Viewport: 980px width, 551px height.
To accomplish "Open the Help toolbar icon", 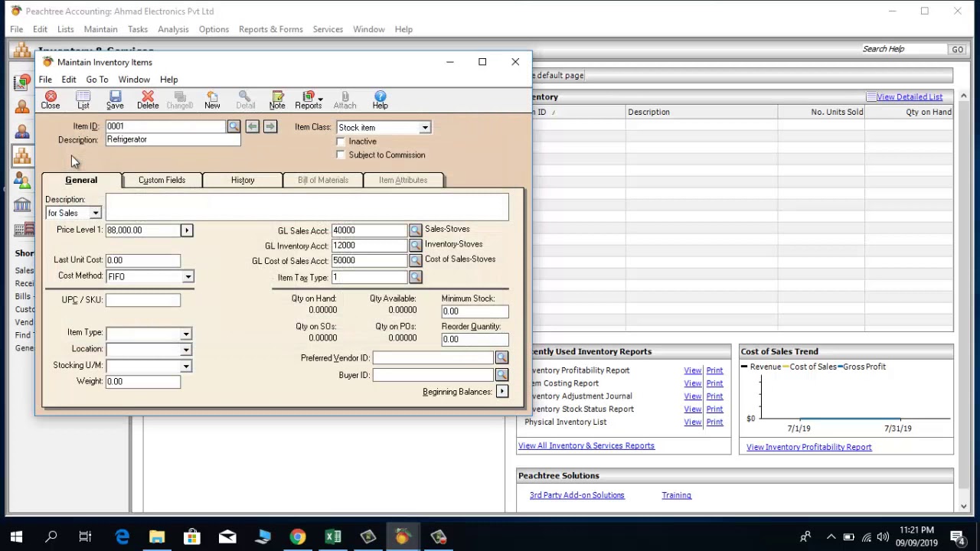I will (381, 99).
